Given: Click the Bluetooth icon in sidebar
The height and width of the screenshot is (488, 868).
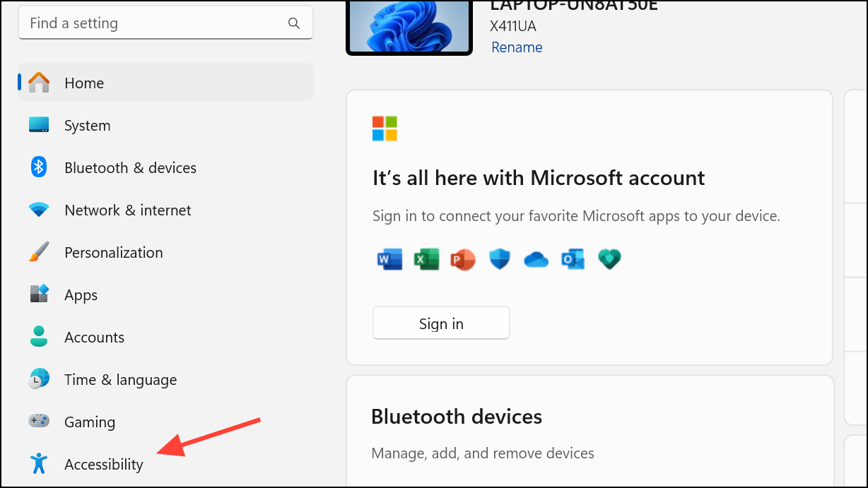Looking at the screenshot, I should pos(39,167).
